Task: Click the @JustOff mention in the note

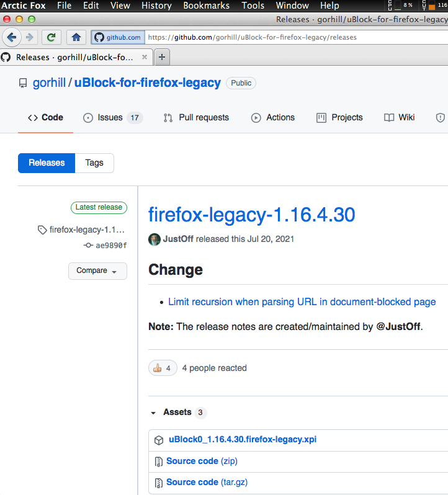Action: [398, 326]
